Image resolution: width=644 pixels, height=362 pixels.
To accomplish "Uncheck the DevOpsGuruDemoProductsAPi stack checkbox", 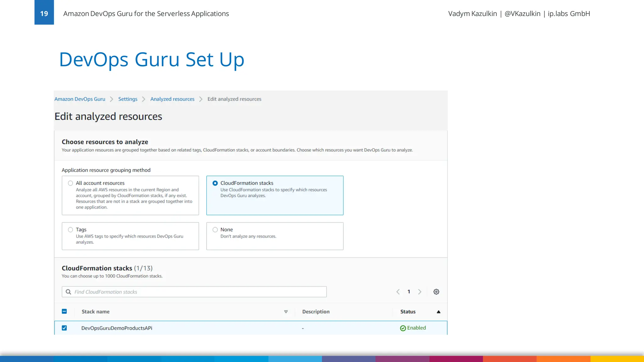I will click(x=64, y=328).
